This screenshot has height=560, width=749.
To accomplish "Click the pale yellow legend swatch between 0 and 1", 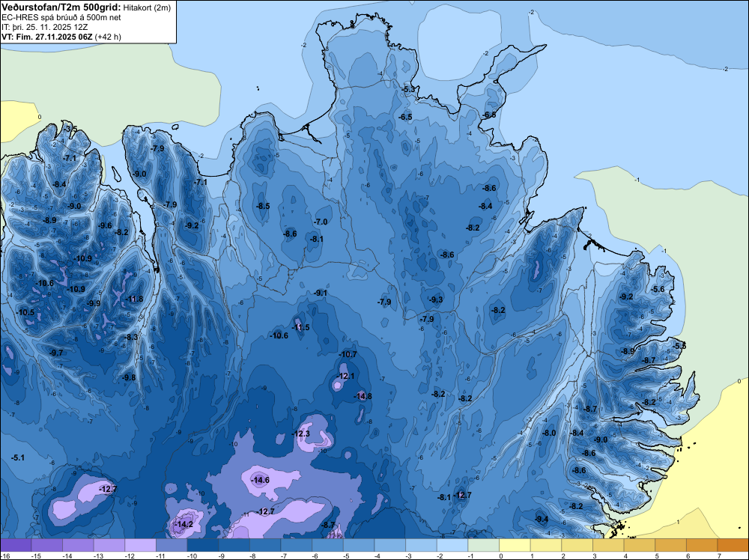I will point(515,545).
